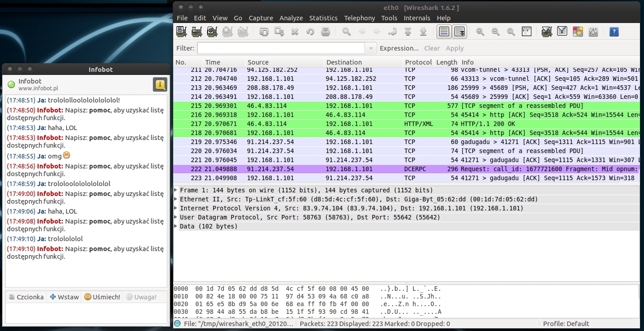Image resolution: width=644 pixels, height=331 pixels.
Task: Click the Uwaga! button in Infobot
Action: (x=141, y=297)
